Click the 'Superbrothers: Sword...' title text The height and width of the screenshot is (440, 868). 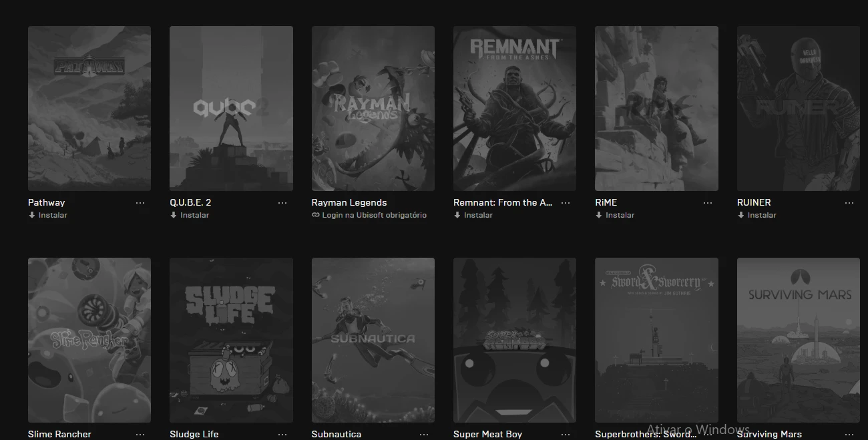[x=645, y=434]
